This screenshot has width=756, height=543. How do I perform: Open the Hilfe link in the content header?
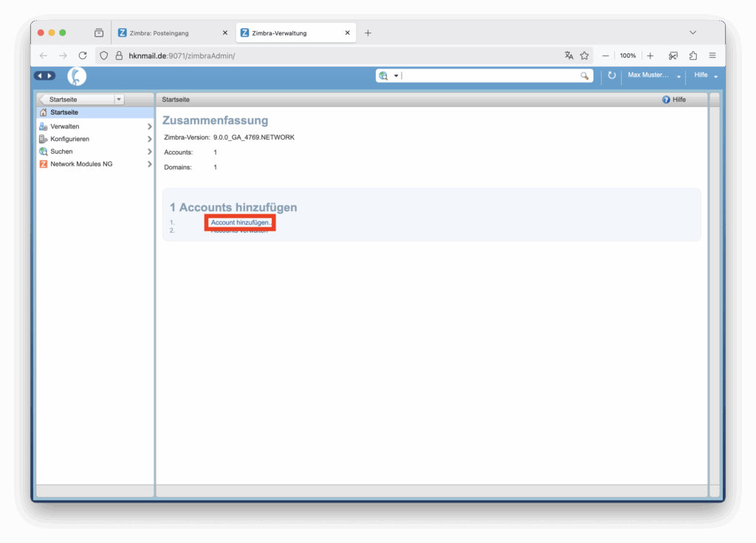[x=679, y=100]
